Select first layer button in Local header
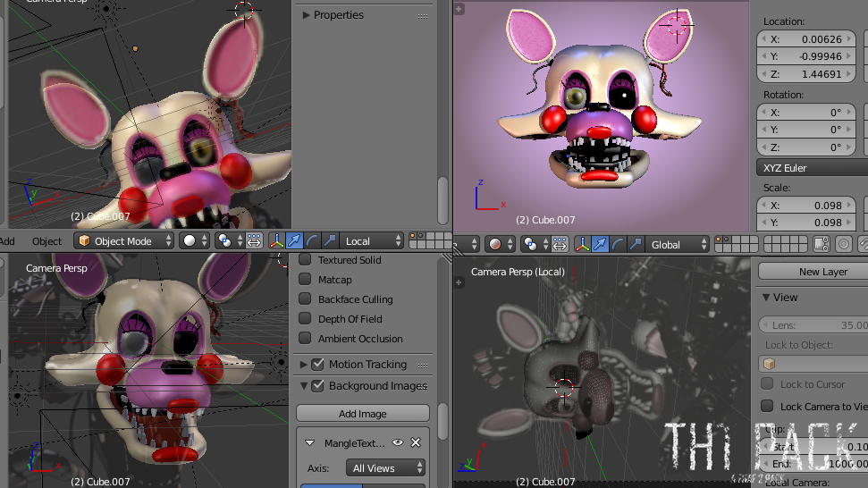The width and height of the screenshot is (868, 488). coord(412,236)
